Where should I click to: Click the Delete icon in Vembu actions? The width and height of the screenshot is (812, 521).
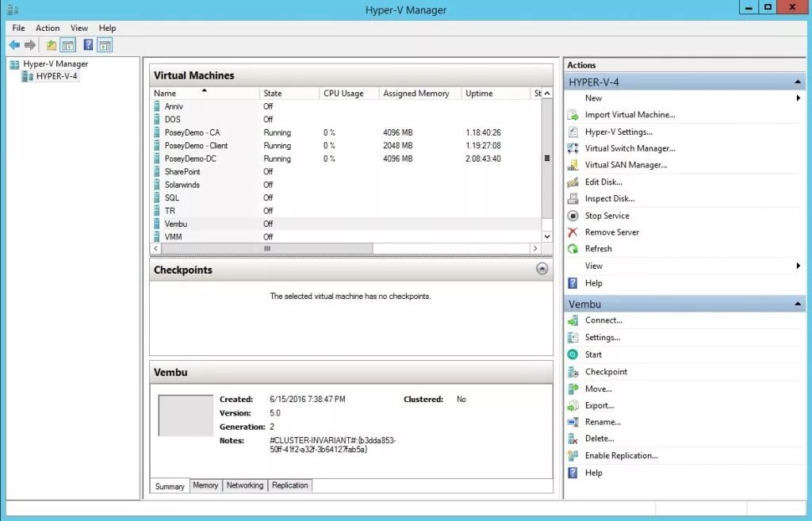pyautogui.click(x=573, y=439)
